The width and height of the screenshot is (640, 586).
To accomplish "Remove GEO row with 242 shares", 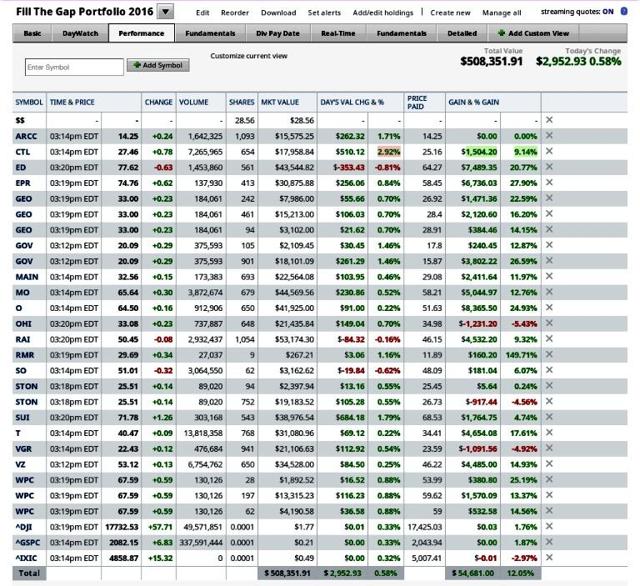I will tap(549, 198).
